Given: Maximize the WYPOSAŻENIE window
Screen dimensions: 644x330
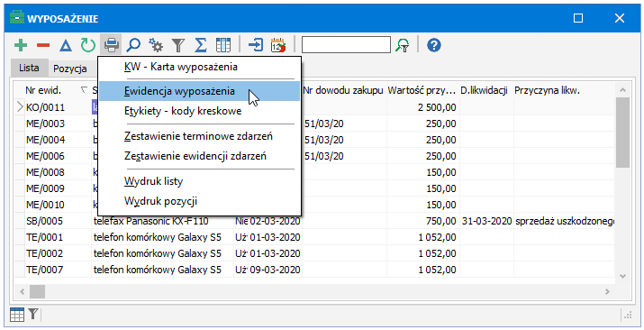Looking at the screenshot, I should 578,18.
